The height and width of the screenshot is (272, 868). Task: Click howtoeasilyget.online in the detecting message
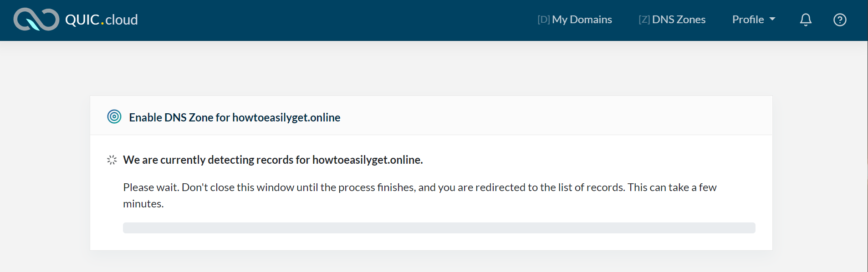367,160
